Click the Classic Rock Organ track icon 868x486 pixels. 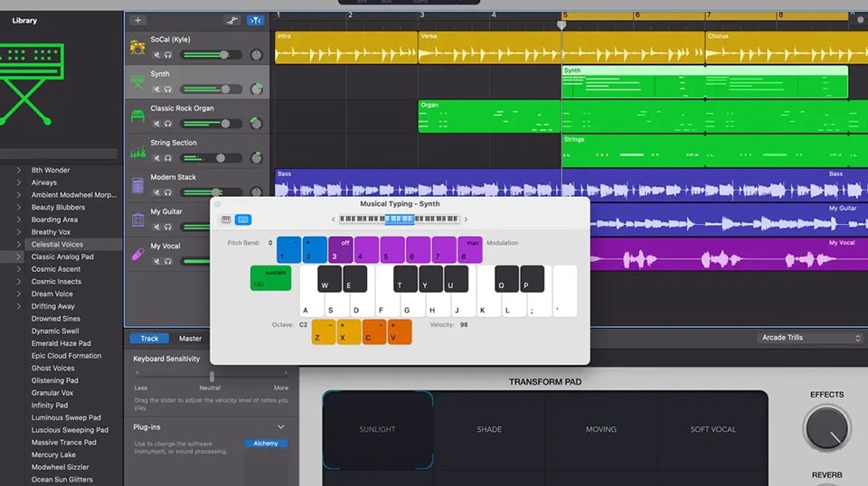[137, 117]
